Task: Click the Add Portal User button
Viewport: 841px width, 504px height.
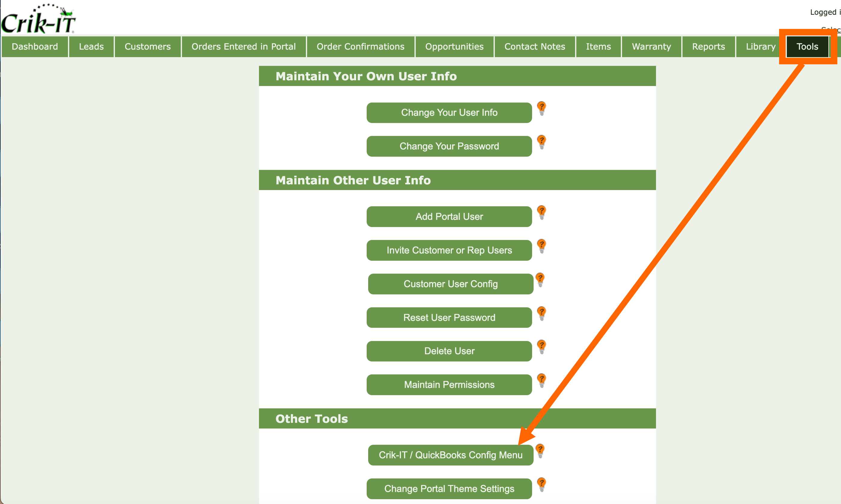Action: (449, 216)
